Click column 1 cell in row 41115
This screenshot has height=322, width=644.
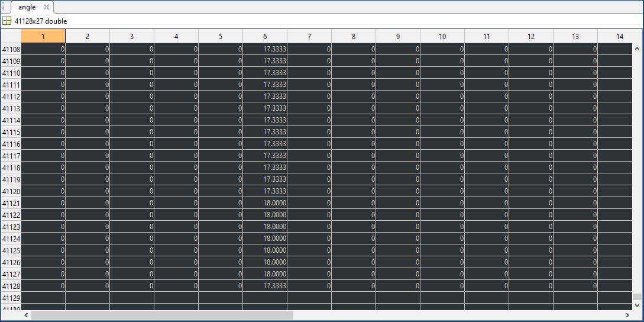pos(43,132)
